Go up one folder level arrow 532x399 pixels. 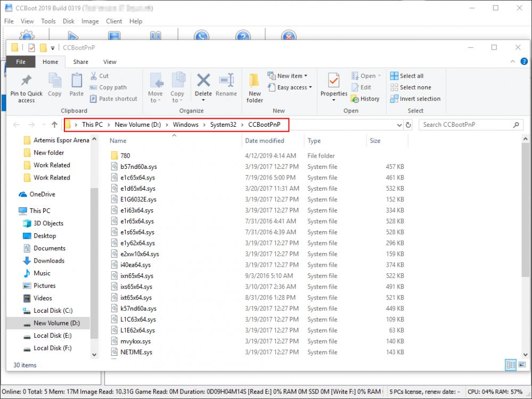54,125
